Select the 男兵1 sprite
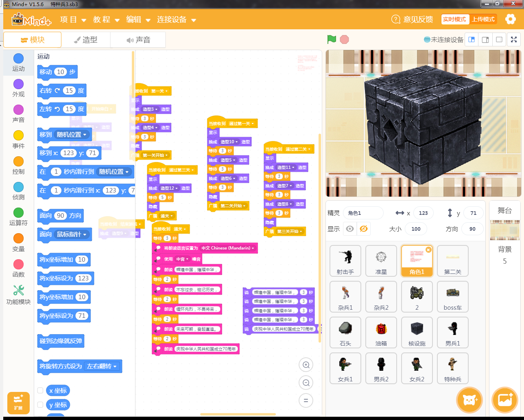This screenshot has width=524, height=420. click(453, 332)
